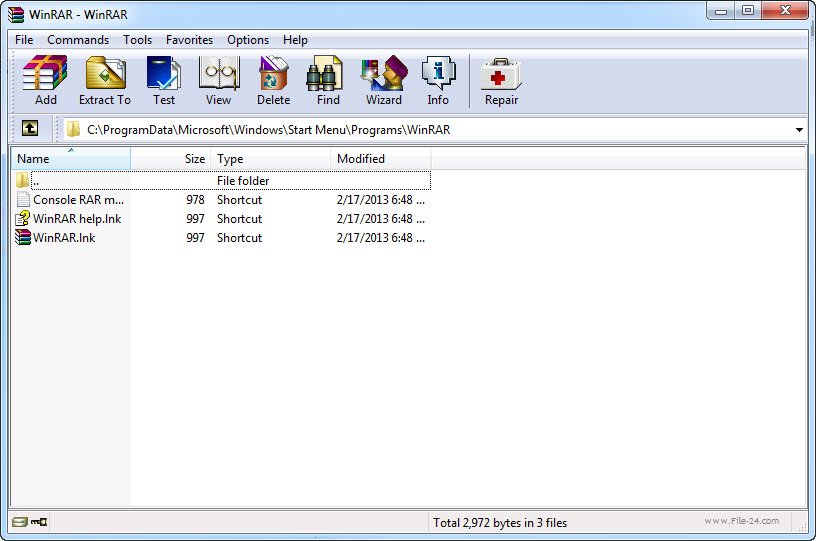Viewport: 816px width, 541px height.
Task: Click the File folder type cell
Action: (x=243, y=181)
